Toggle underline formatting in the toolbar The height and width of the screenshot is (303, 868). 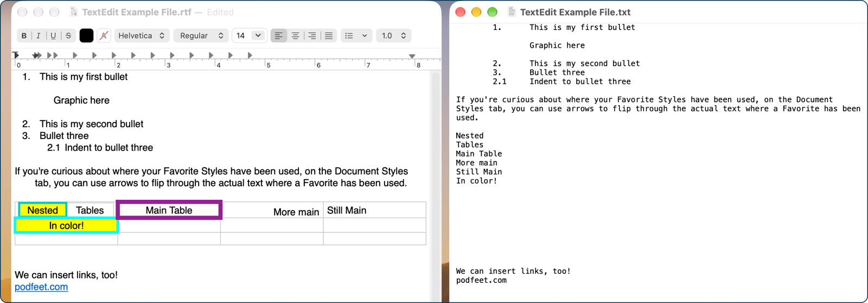click(53, 36)
